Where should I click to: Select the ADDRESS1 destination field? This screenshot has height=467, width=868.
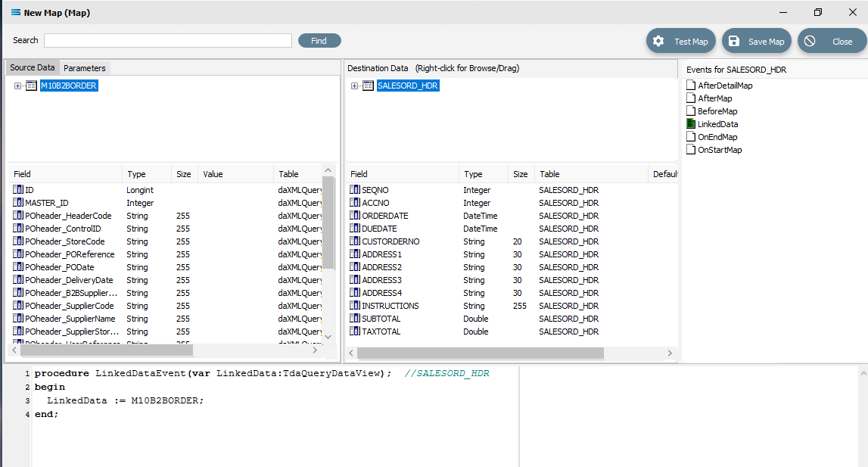pos(382,254)
